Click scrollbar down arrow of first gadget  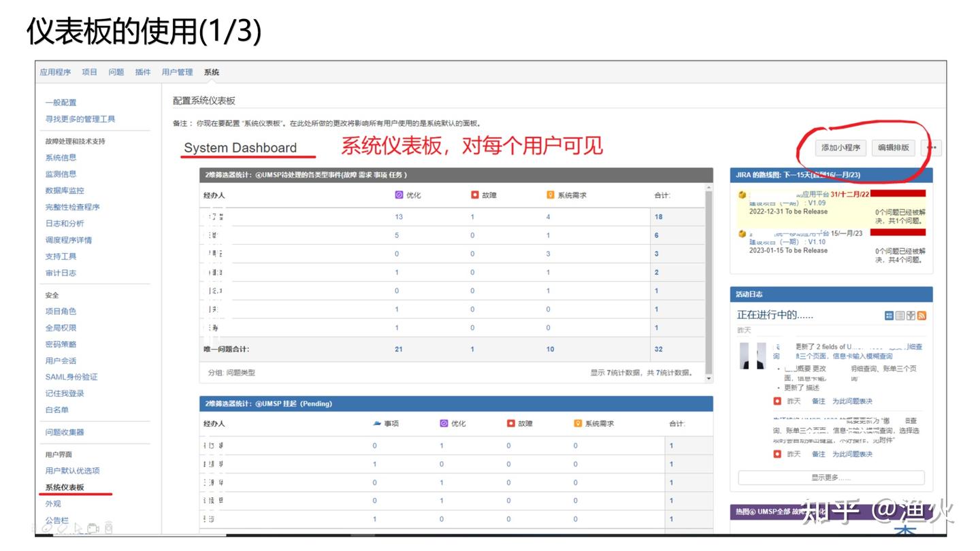click(x=708, y=378)
